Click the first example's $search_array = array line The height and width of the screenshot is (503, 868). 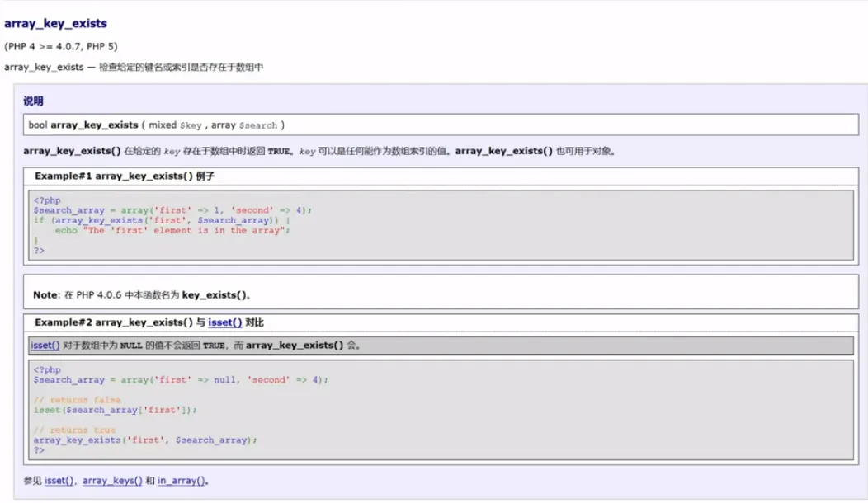(172, 210)
